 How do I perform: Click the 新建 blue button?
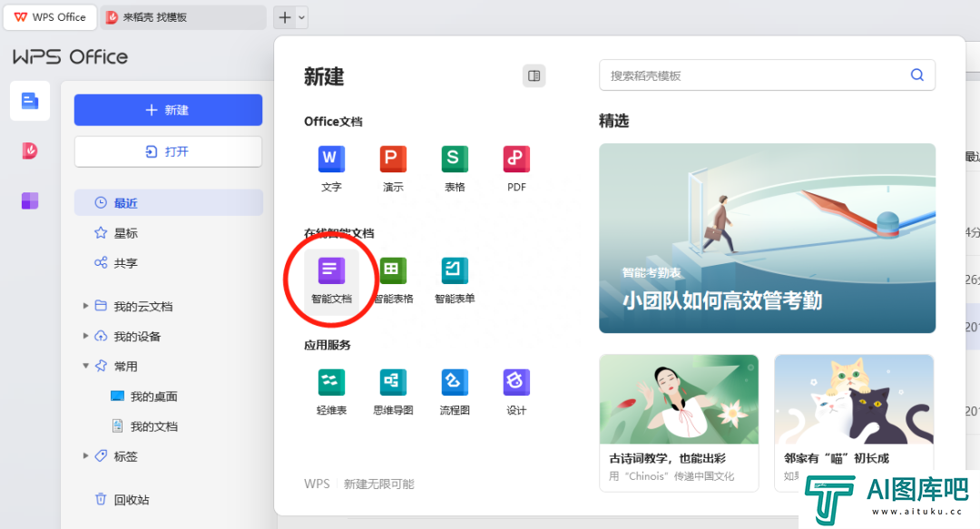pyautogui.click(x=168, y=110)
